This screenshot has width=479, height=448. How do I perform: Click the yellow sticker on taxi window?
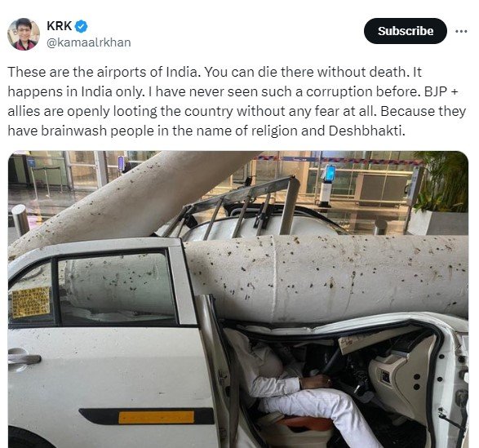coord(31,302)
